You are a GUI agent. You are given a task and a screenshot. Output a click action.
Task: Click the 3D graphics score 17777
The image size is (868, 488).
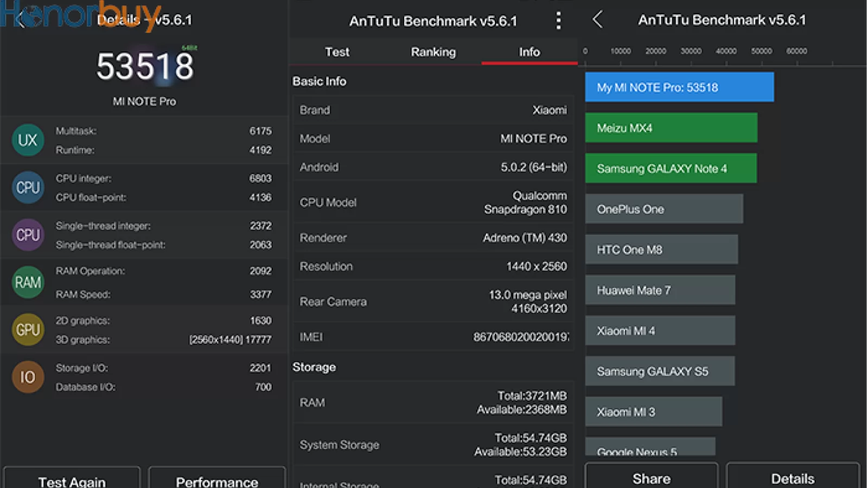[258, 339]
